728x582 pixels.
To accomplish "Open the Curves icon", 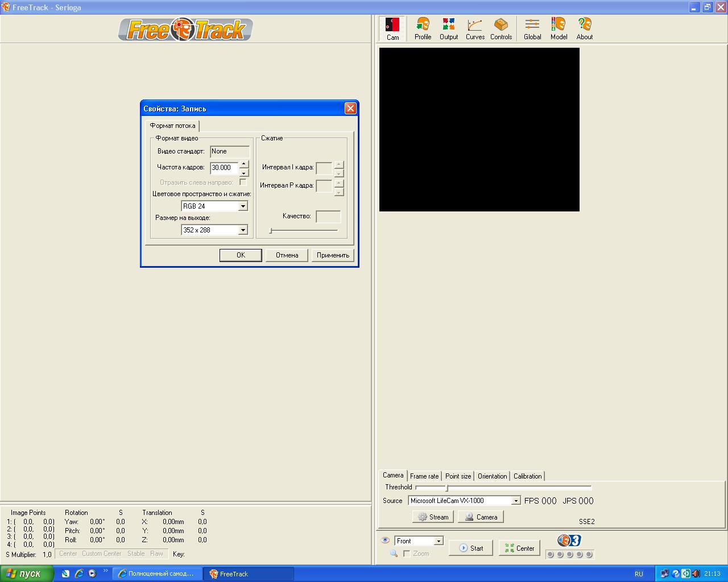I will click(475, 28).
